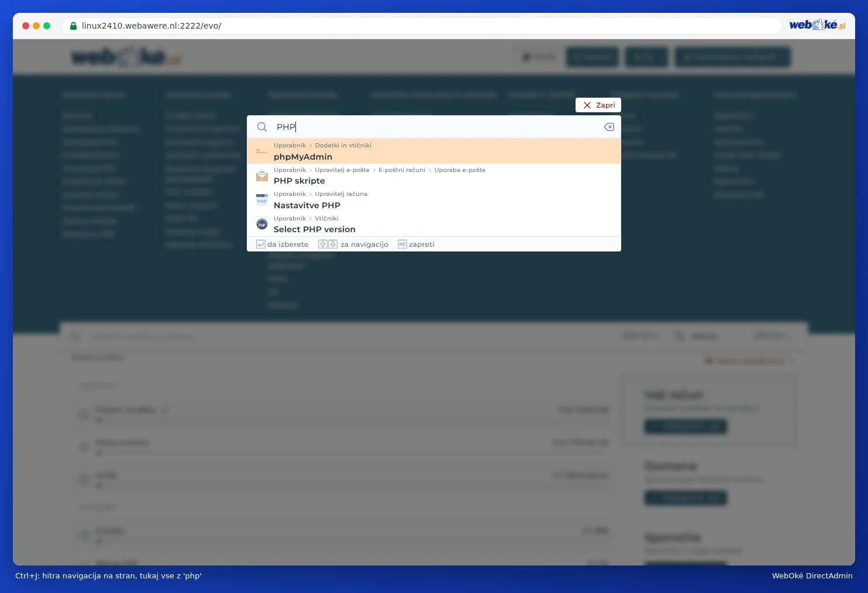Click the 'E-poštni računi' breadcrumb text
This screenshot has height=593, width=868.
tap(402, 170)
